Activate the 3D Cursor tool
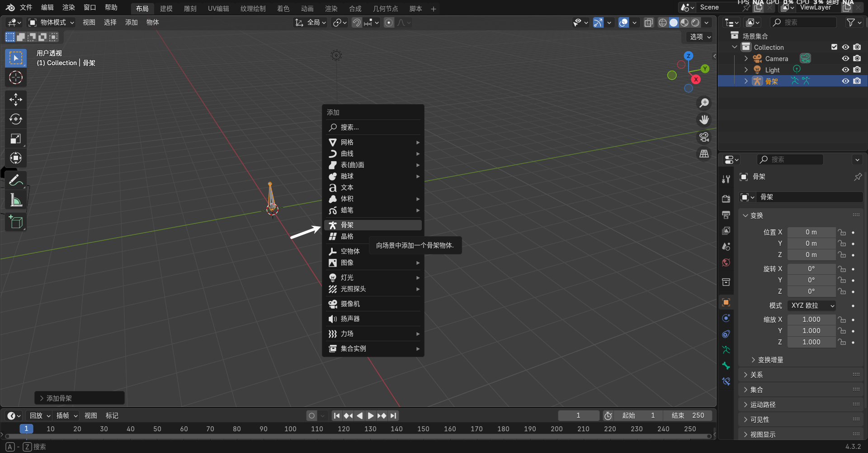Image resolution: width=868 pixels, height=453 pixels. (16, 77)
